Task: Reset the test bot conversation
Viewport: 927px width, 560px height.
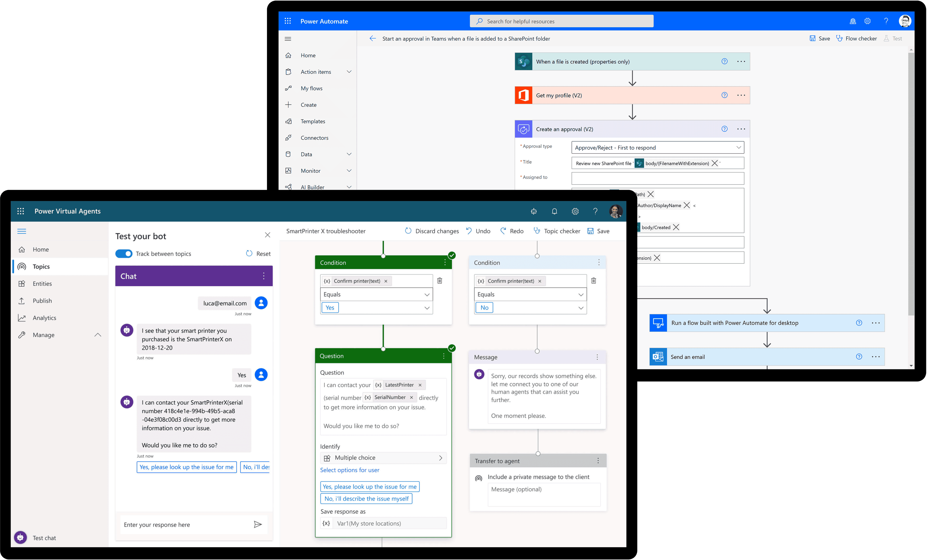Action: pos(258,253)
